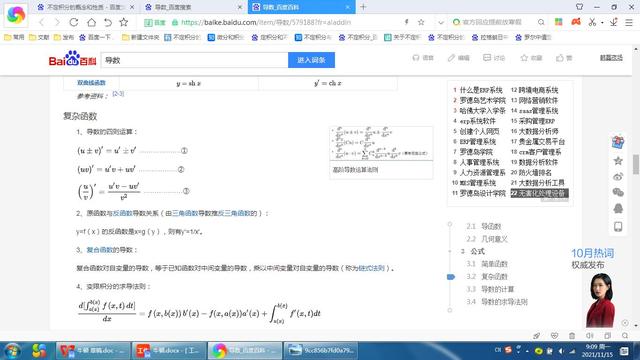
Task: Open the dropdown arrow next to scissors icon
Action: (602, 23)
